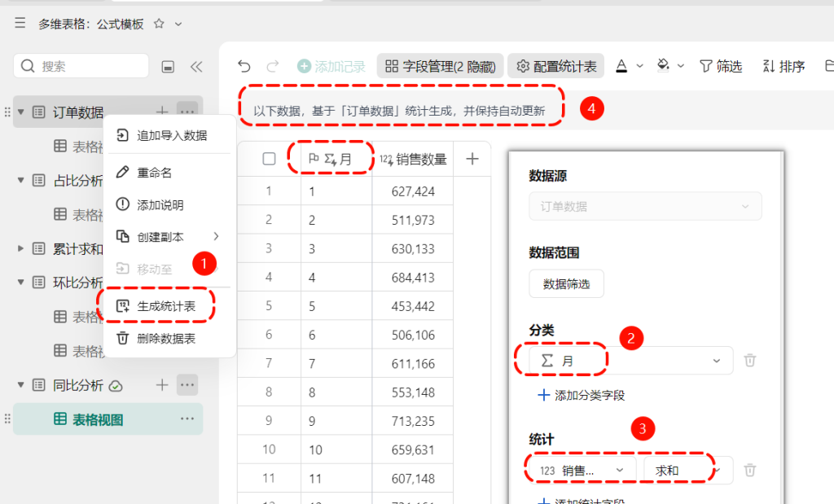Viewport: 834px width, 504px height.
Task: Open the 数据源 订单数据 dropdown
Action: click(645, 206)
